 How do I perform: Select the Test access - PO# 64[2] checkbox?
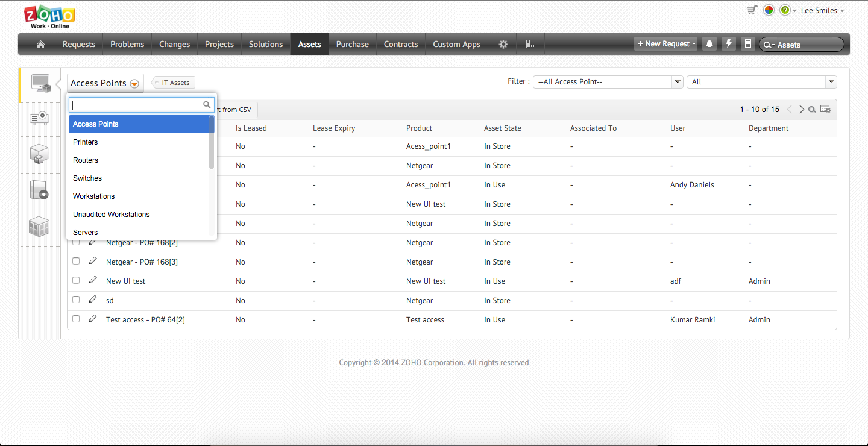tap(76, 319)
